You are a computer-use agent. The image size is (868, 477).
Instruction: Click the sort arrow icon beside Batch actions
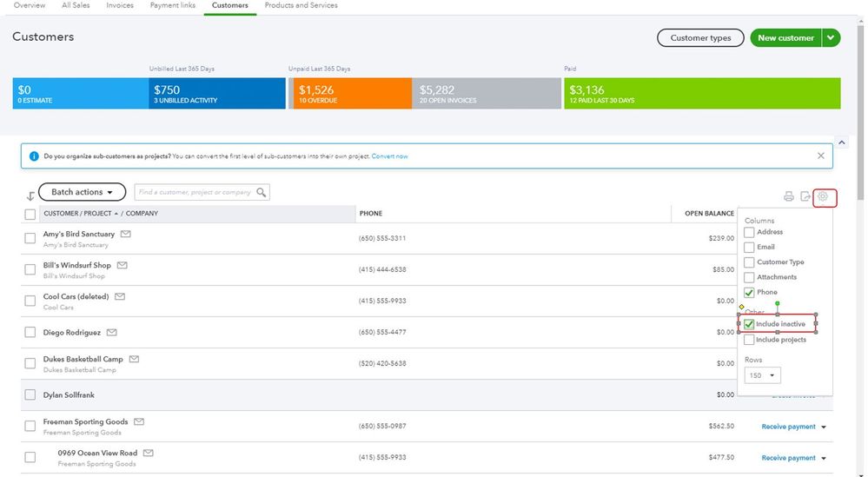30,195
